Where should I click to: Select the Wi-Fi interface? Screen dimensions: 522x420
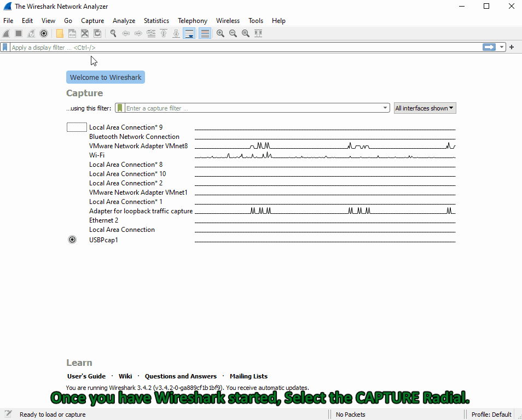point(97,155)
